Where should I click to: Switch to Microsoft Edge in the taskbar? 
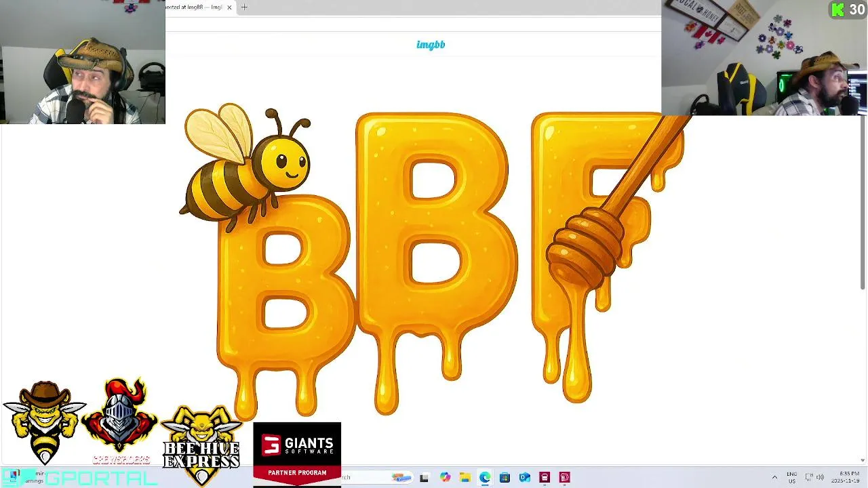pyautogui.click(x=485, y=478)
